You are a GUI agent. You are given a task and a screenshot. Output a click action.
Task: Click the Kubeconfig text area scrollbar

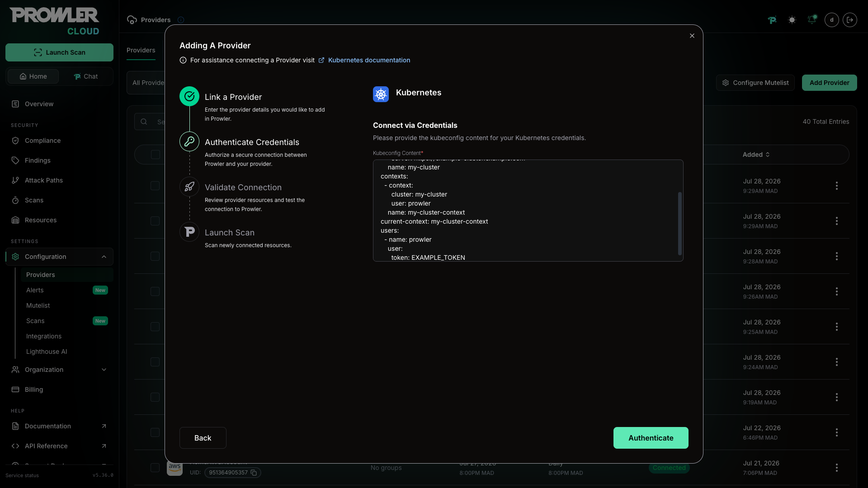[679, 223]
